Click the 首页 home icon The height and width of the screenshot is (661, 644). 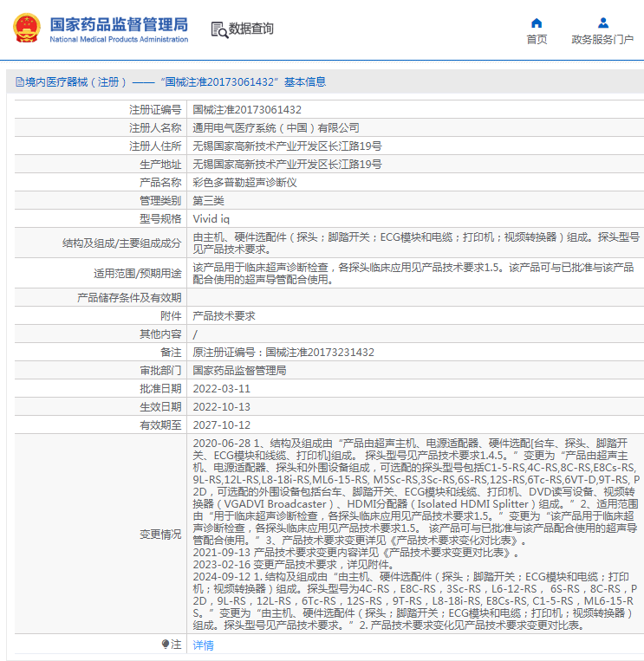coord(537,23)
